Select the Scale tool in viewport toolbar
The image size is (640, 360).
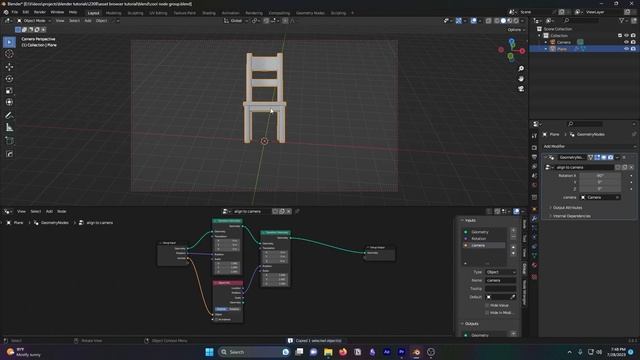pos(9,90)
